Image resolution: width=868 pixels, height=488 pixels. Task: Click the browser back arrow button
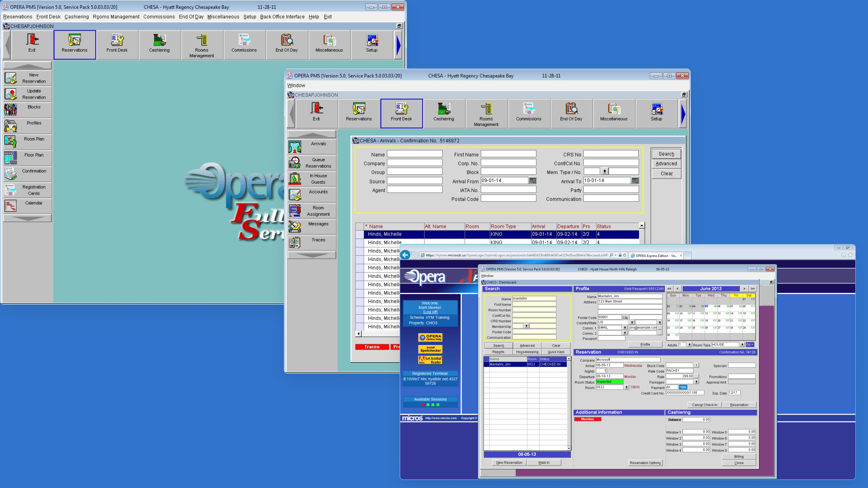(x=405, y=255)
